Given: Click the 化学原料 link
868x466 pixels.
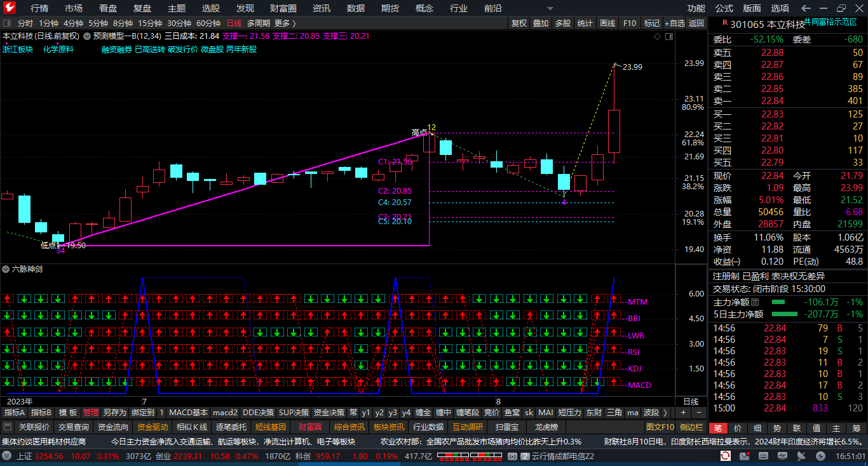Looking at the screenshot, I should 58,49.
